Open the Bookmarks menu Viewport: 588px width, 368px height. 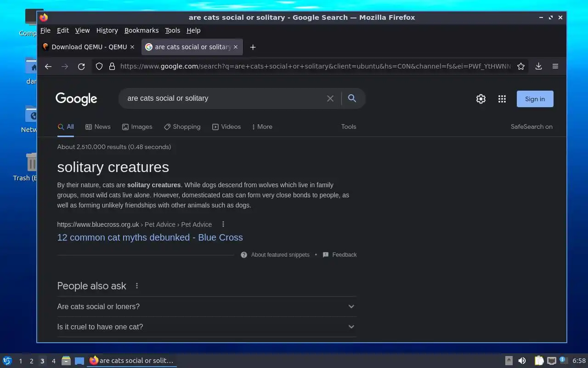point(141,30)
